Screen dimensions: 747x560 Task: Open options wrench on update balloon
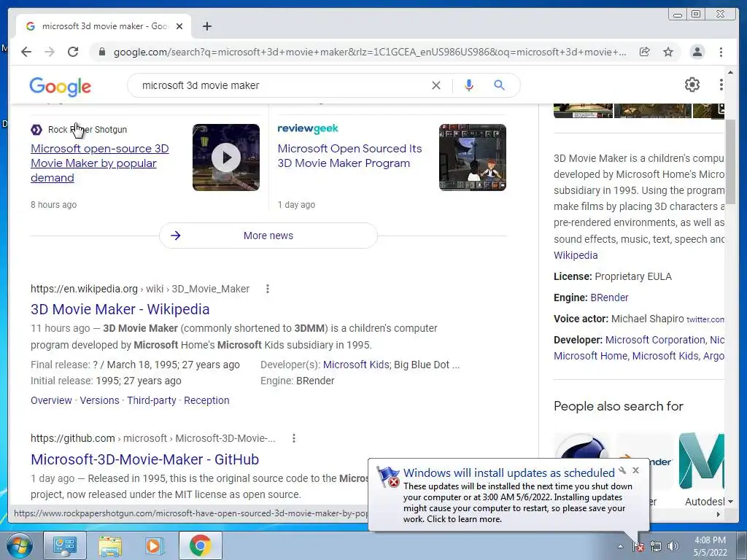click(622, 470)
